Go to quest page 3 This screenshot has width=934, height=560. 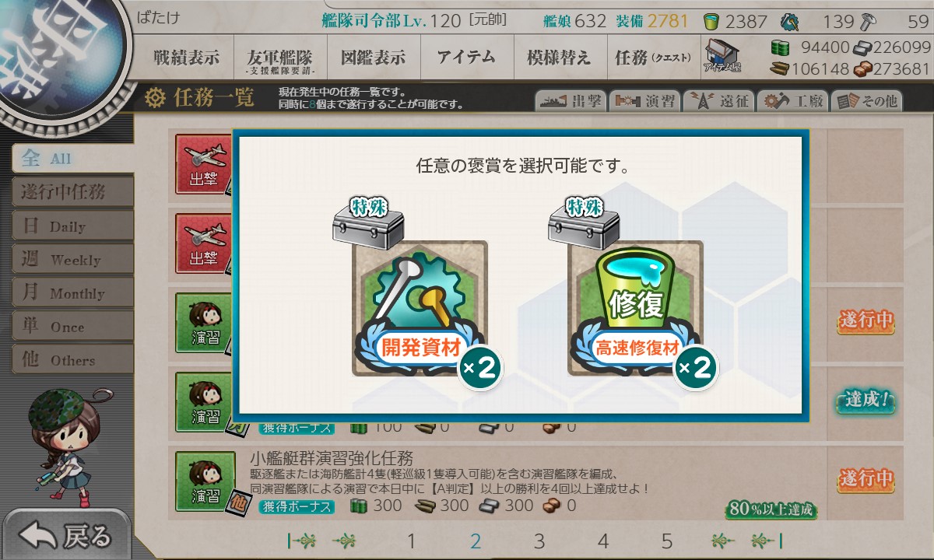point(539,541)
